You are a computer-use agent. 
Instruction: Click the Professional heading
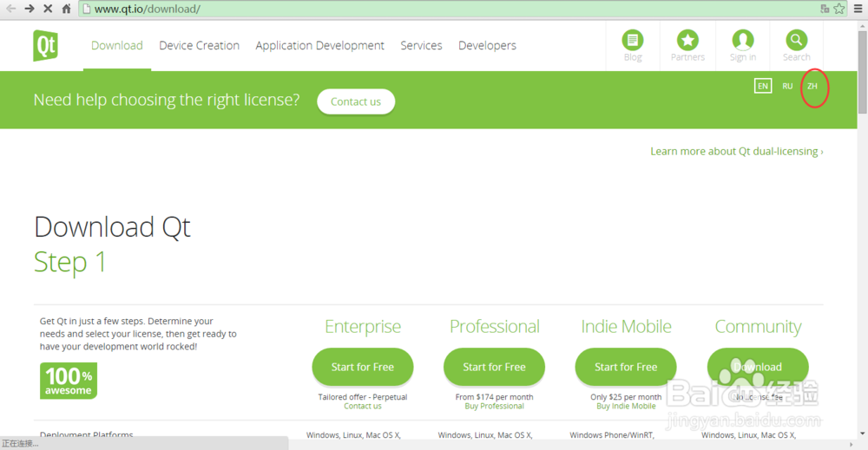pos(495,326)
